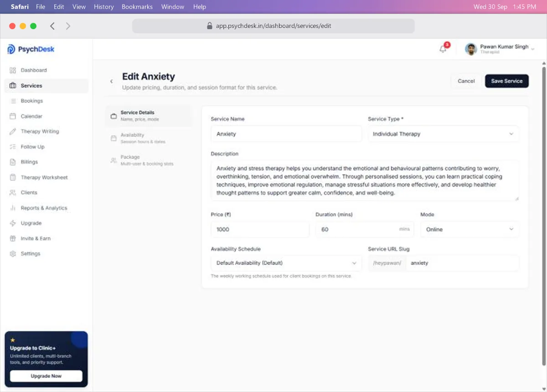Click the back arrow beside Edit Anxiety
Viewport: 547px width, 392px height.
click(111, 81)
